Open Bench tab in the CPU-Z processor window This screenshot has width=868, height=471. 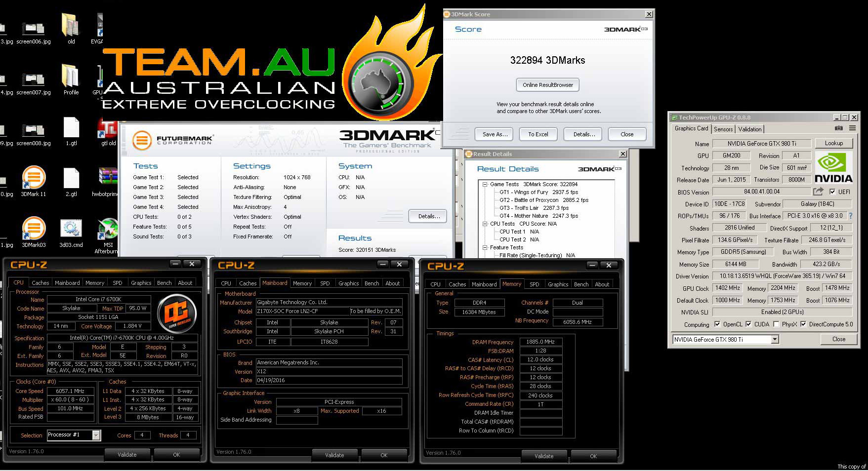coord(164,283)
